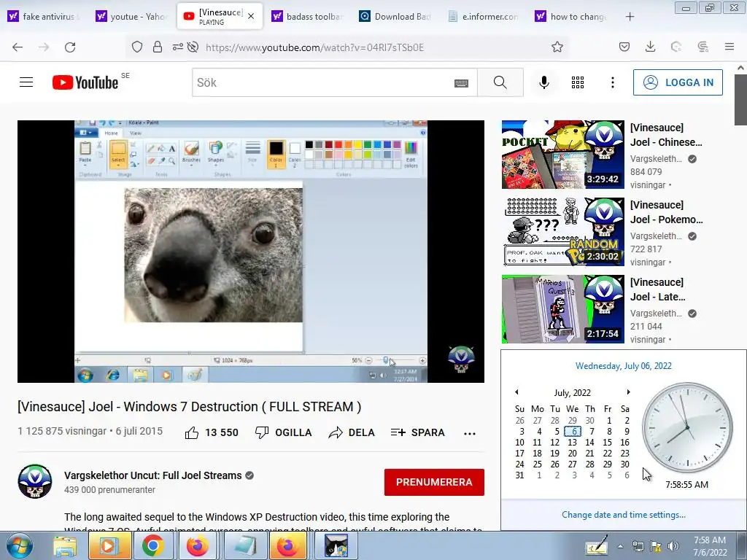Open the tracking protection shield icon
The height and width of the screenshot is (560, 747).
pos(137,47)
